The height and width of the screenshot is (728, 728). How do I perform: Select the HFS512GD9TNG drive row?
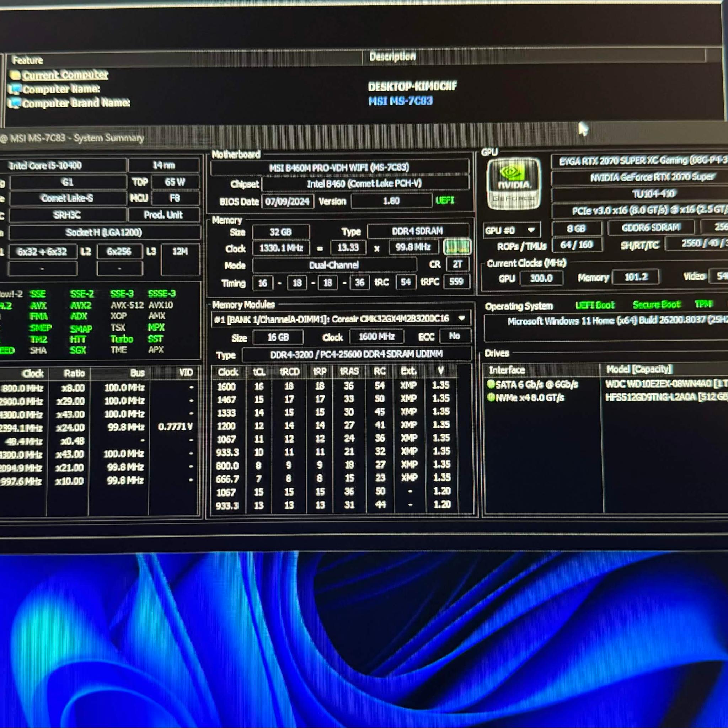[x=607, y=397]
